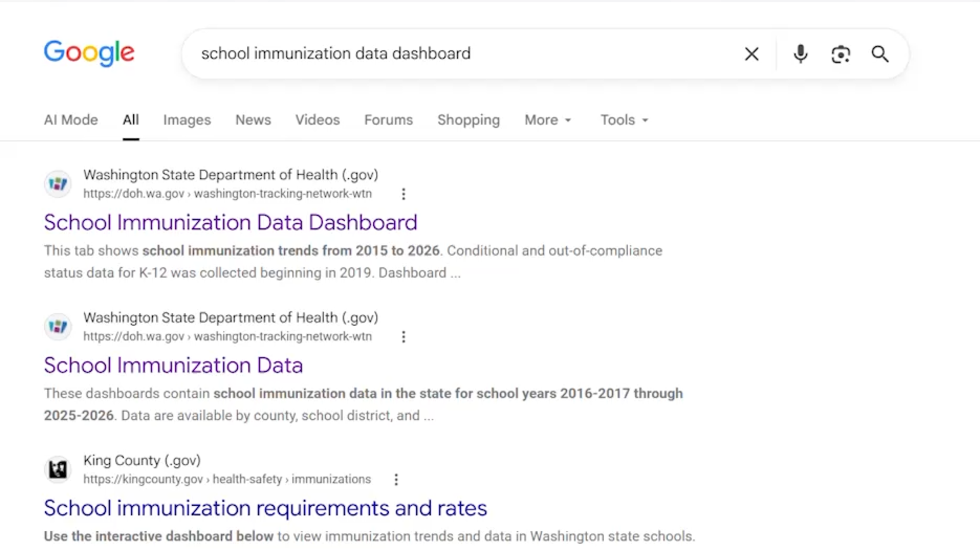
Task: Open options menu for King County result
Action: (x=396, y=479)
